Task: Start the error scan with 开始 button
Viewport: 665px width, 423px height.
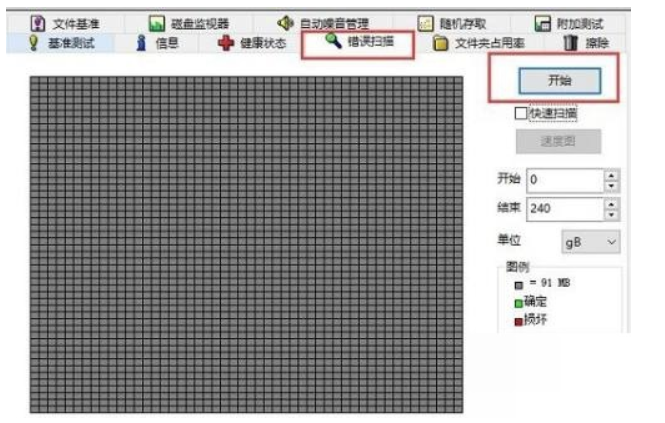Action: (560, 81)
